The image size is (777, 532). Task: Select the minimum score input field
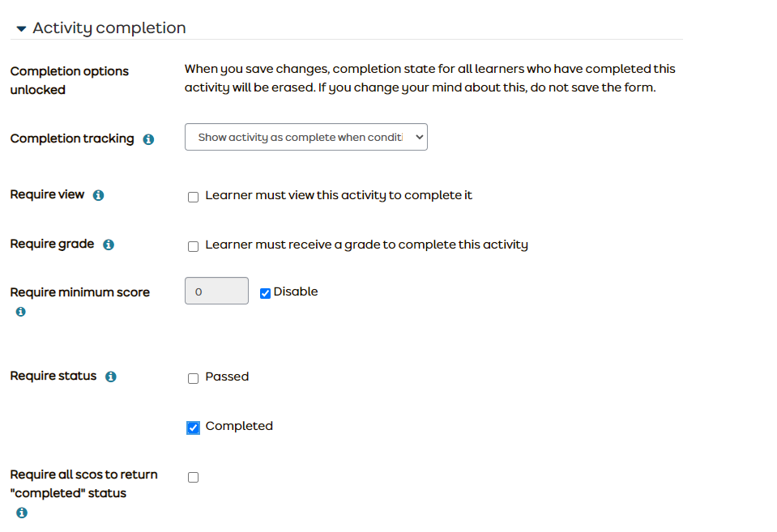point(216,290)
